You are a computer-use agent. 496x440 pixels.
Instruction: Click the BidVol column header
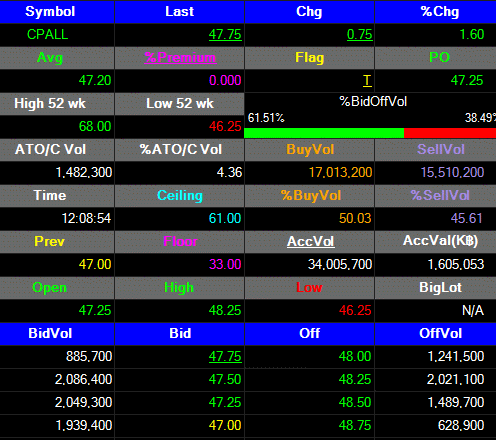50,333
